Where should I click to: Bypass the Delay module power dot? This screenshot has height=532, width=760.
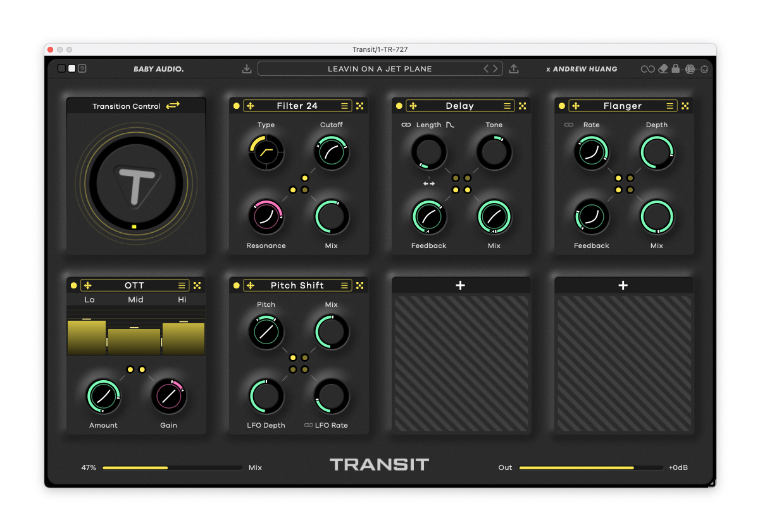pos(399,106)
